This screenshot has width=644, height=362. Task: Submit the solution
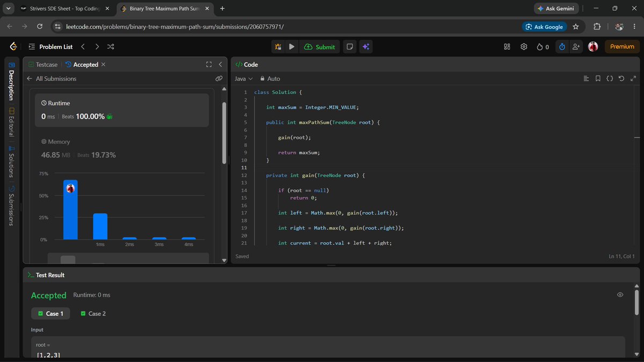click(x=319, y=47)
